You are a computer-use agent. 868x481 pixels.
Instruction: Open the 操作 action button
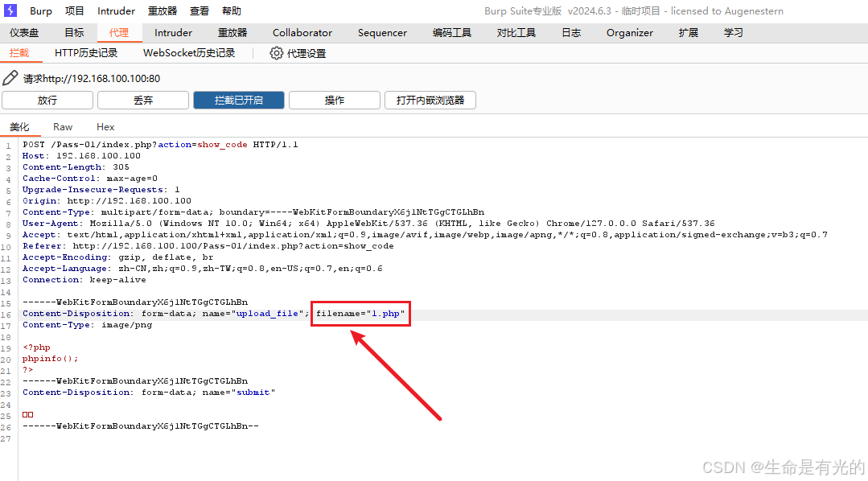coord(335,101)
